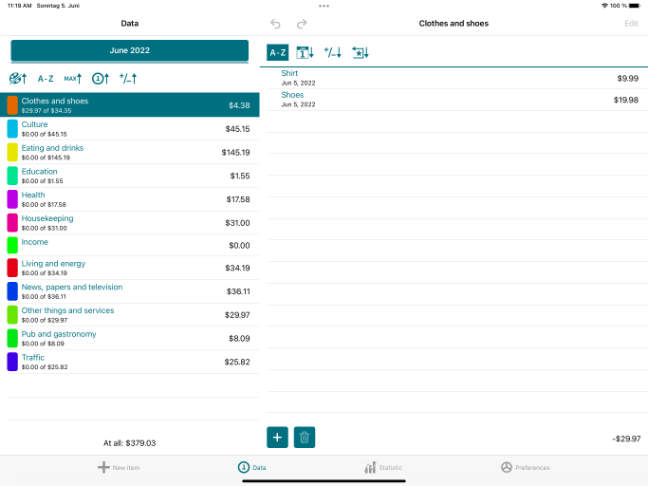The height and width of the screenshot is (486, 648).
Task: Click the cyan Culture color swatch
Action: [12, 129]
